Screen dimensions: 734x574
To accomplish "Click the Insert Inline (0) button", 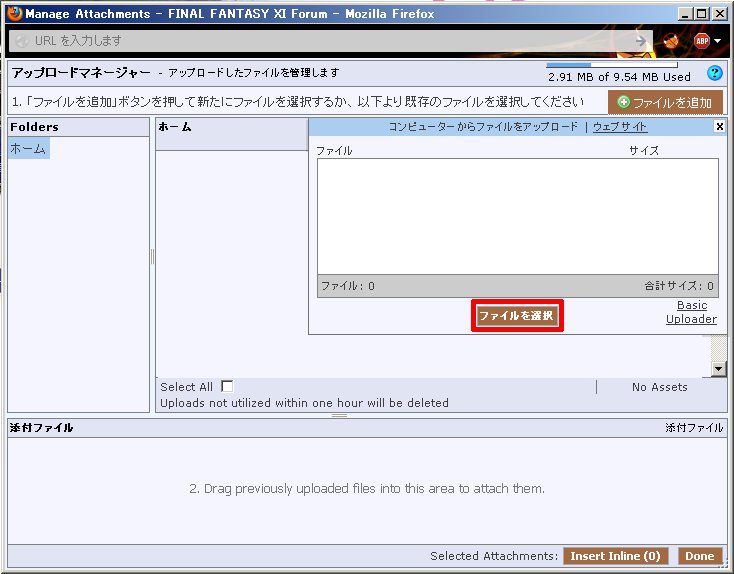I will pyautogui.click(x=615, y=556).
